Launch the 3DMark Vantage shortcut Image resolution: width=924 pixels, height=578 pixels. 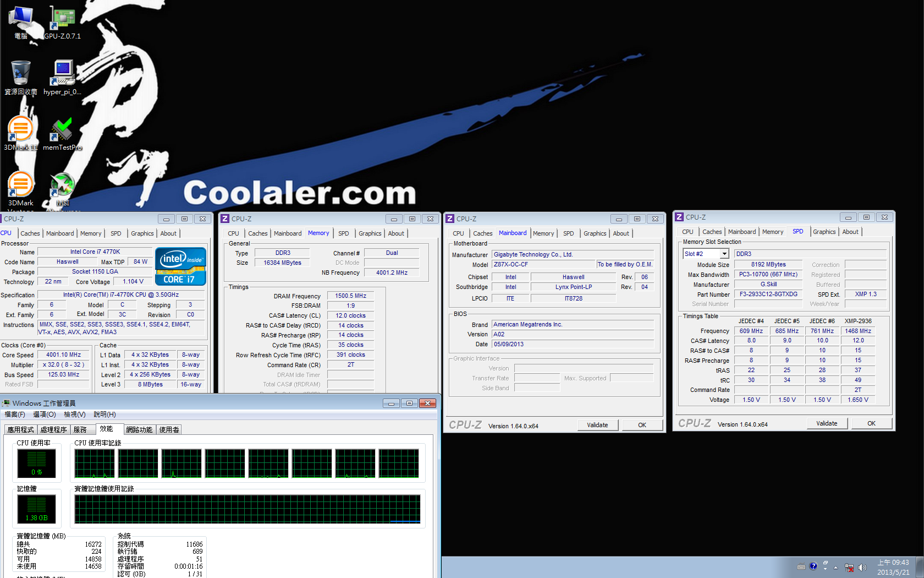coord(21,190)
